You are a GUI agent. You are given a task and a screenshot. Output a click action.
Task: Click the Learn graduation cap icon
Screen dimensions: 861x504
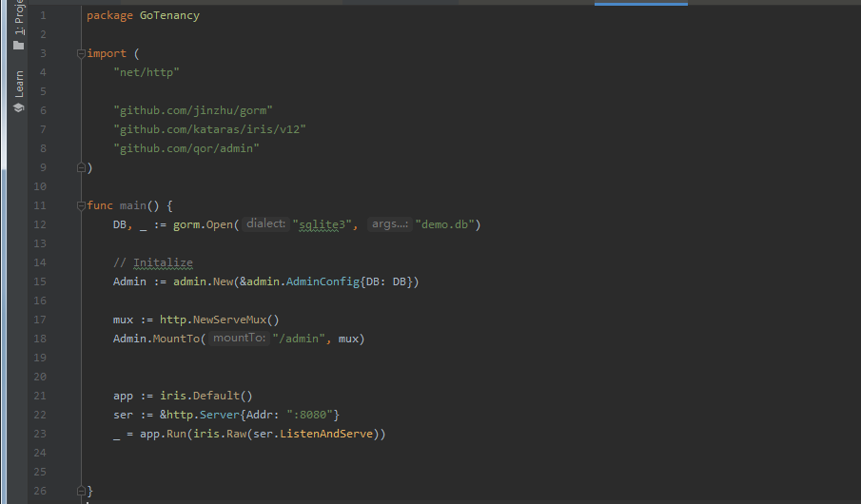click(x=19, y=107)
